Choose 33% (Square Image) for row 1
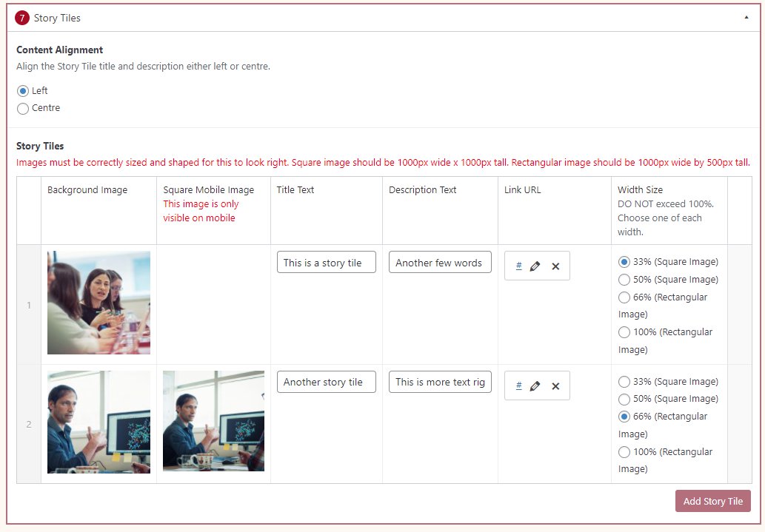765x532 pixels. click(x=624, y=262)
